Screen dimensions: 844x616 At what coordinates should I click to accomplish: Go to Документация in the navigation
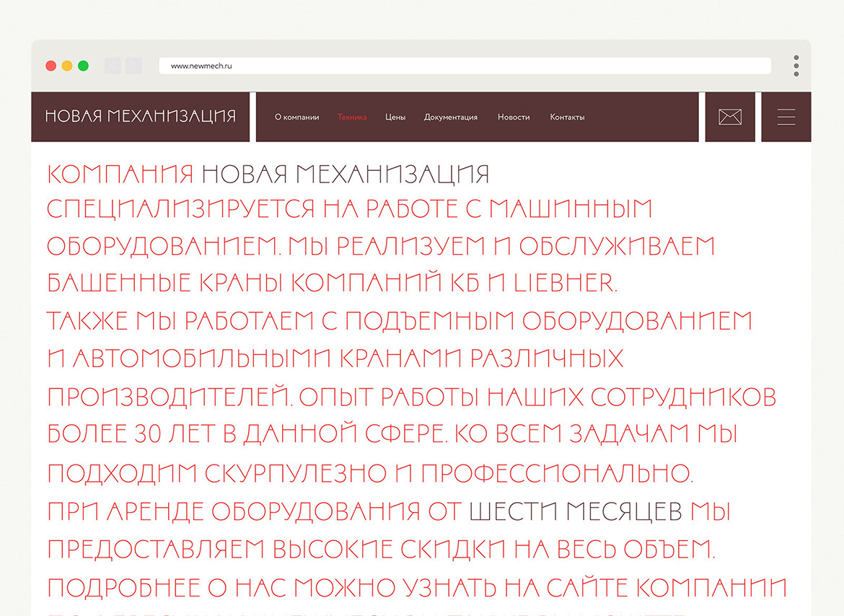pos(451,118)
